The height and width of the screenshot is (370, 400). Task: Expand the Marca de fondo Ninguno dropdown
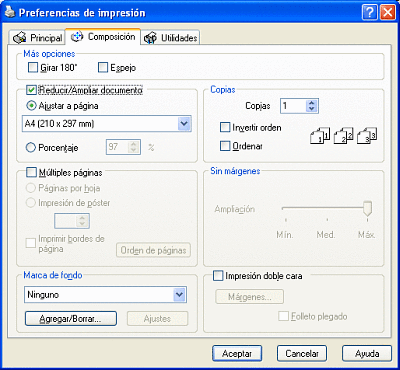click(180, 295)
